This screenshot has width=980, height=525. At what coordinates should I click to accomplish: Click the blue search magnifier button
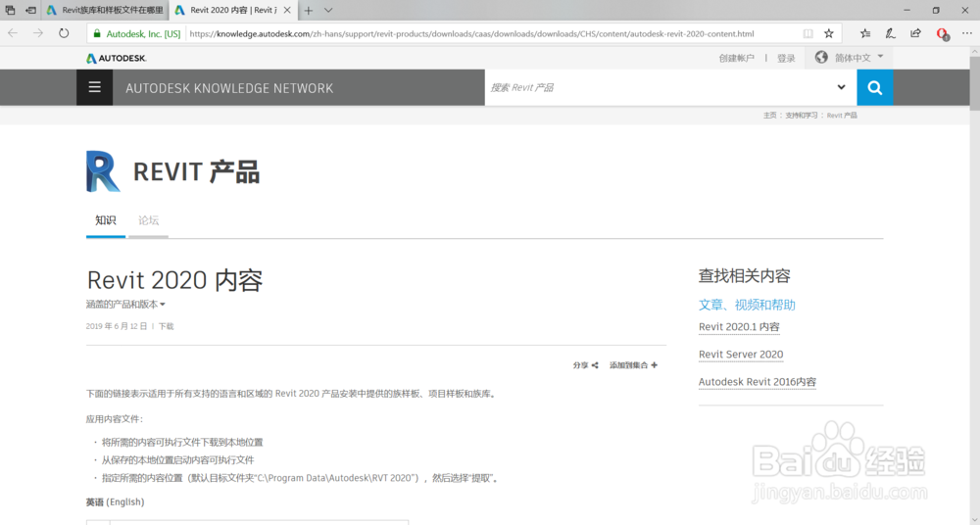coord(875,87)
